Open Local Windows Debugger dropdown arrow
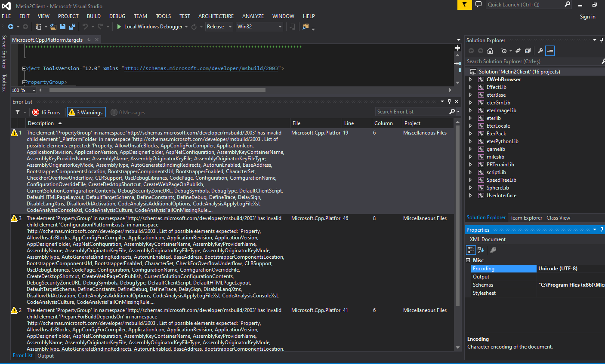Viewport: 605px width, 364px height. [x=186, y=27]
